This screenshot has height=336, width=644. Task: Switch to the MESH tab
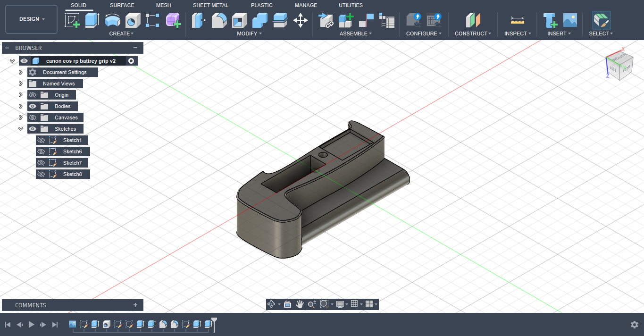(x=164, y=5)
